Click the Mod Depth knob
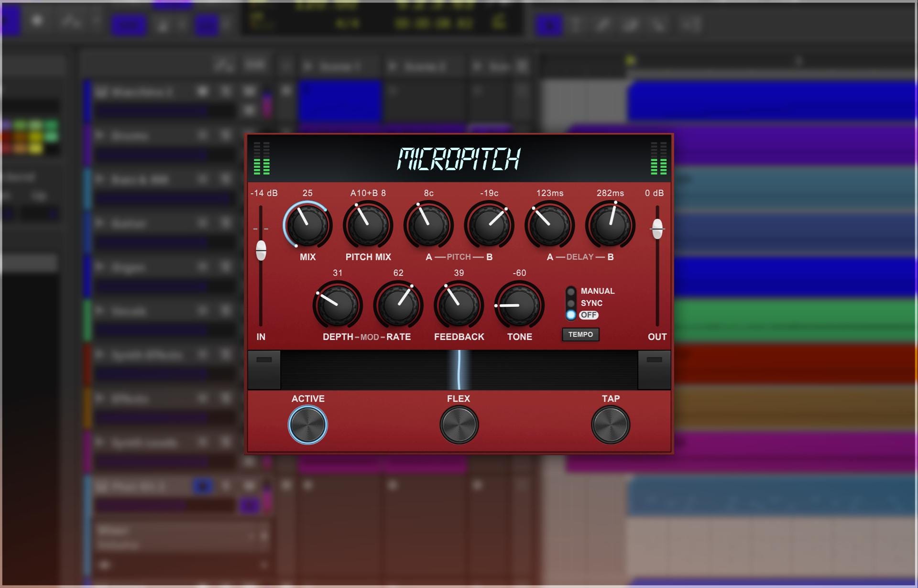 pos(338,305)
